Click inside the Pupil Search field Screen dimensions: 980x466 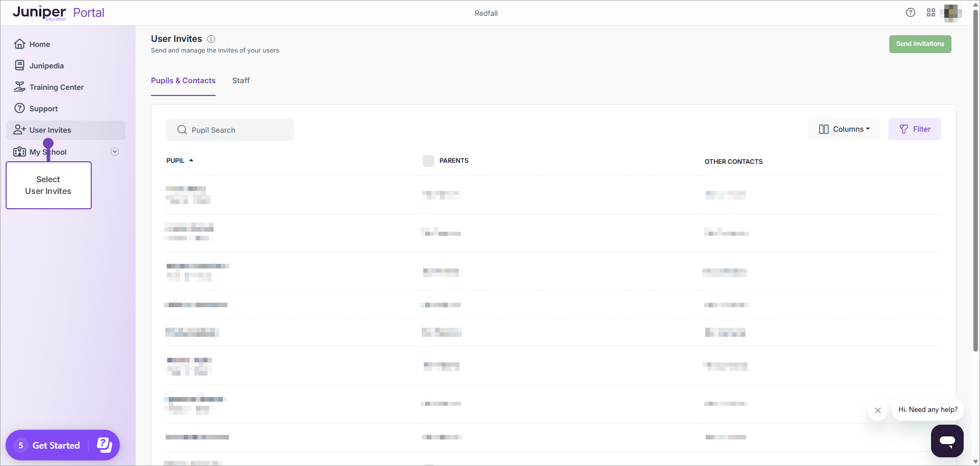click(235, 130)
